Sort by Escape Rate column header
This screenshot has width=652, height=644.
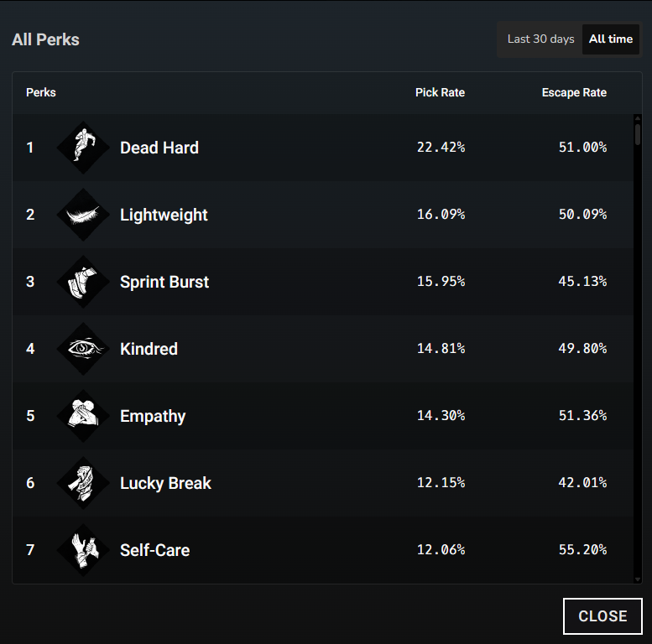pyautogui.click(x=574, y=92)
